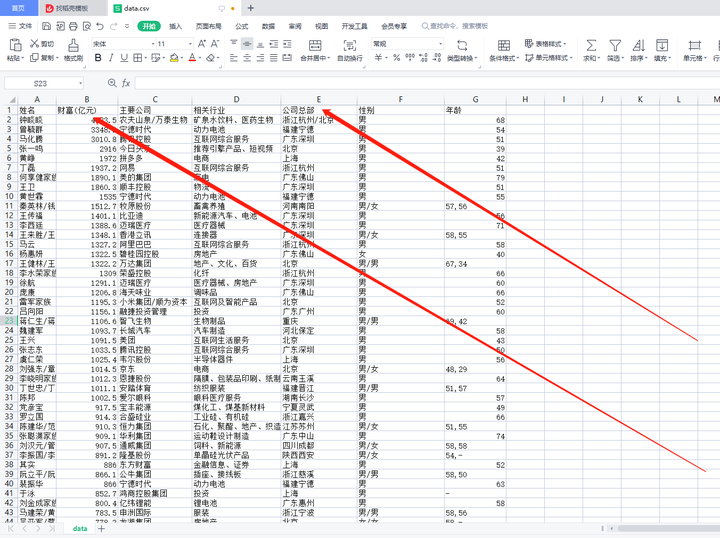Open the File (文件) menu
720x538 pixels.
tap(20, 26)
